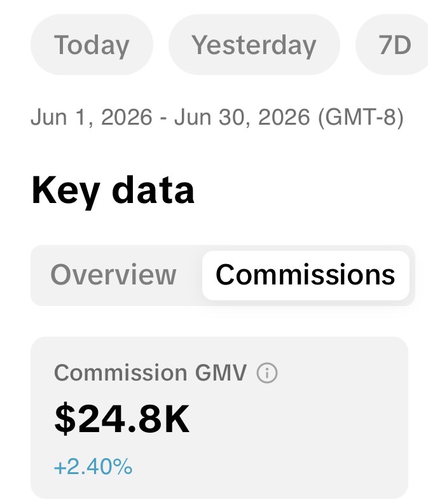This screenshot has height=504, width=428.
Task: Select the Yesterday date filter
Action: [254, 45]
